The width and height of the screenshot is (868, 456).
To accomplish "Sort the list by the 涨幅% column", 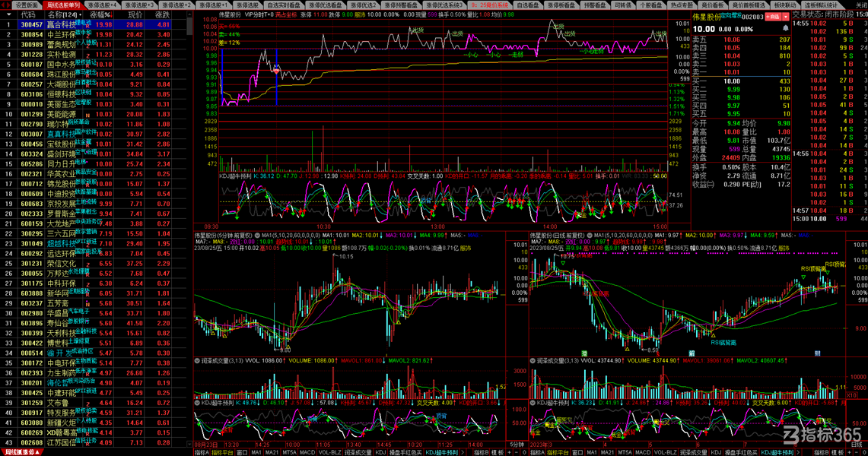I will [100, 15].
